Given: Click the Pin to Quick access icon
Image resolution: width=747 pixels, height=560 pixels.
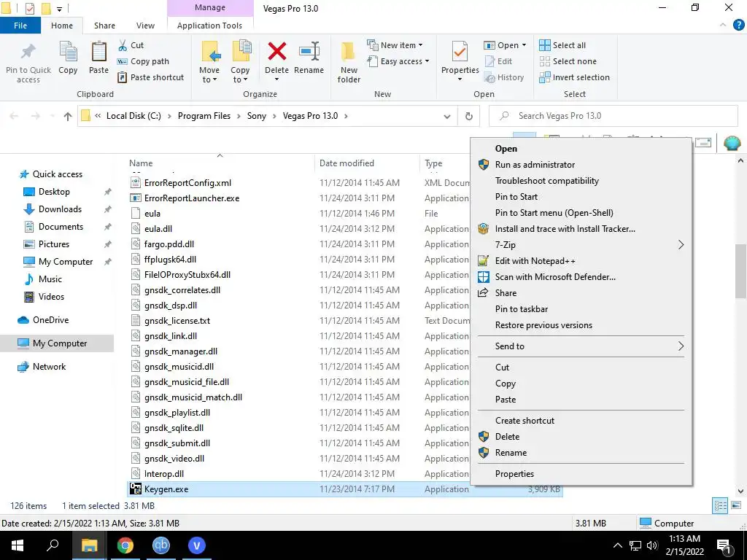Looking at the screenshot, I should [x=28, y=52].
